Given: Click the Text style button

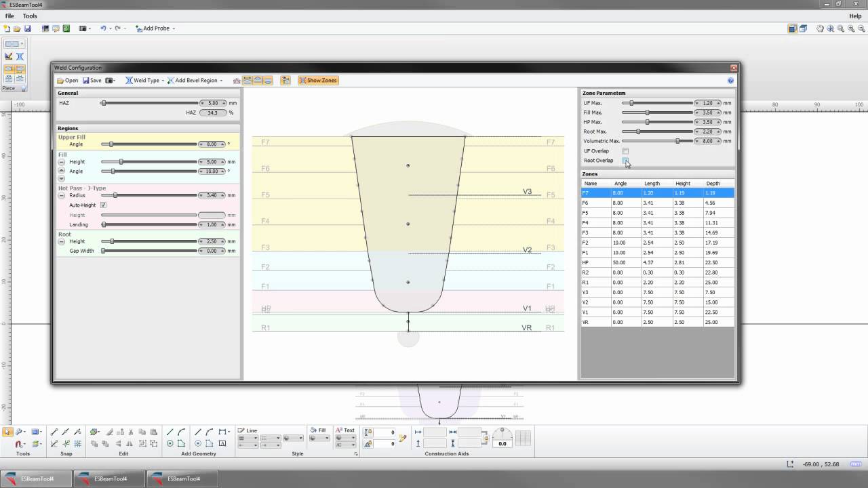Looking at the screenshot, I should [x=345, y=430].
